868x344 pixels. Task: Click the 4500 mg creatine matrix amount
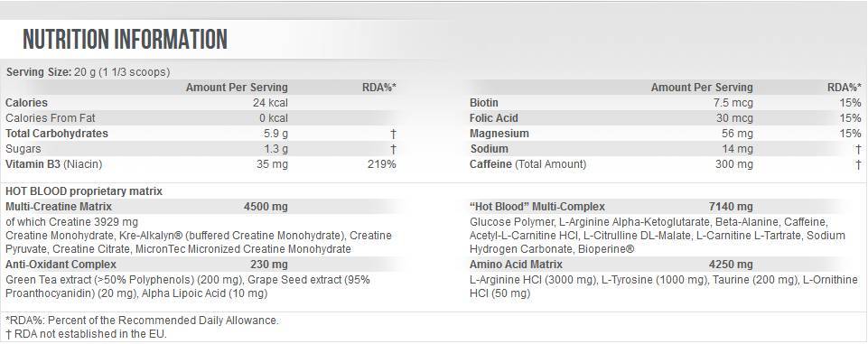[x=266, y=207]
